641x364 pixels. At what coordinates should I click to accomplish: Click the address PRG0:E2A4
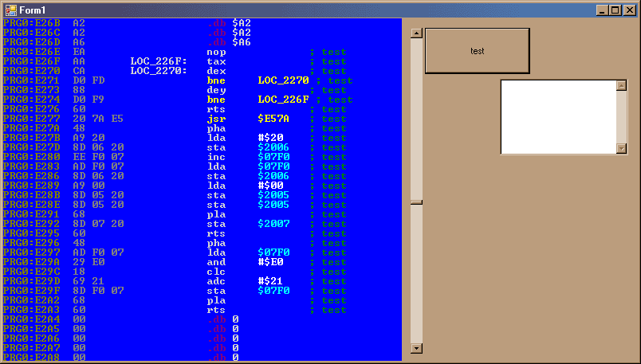click(x=31, y=319)
